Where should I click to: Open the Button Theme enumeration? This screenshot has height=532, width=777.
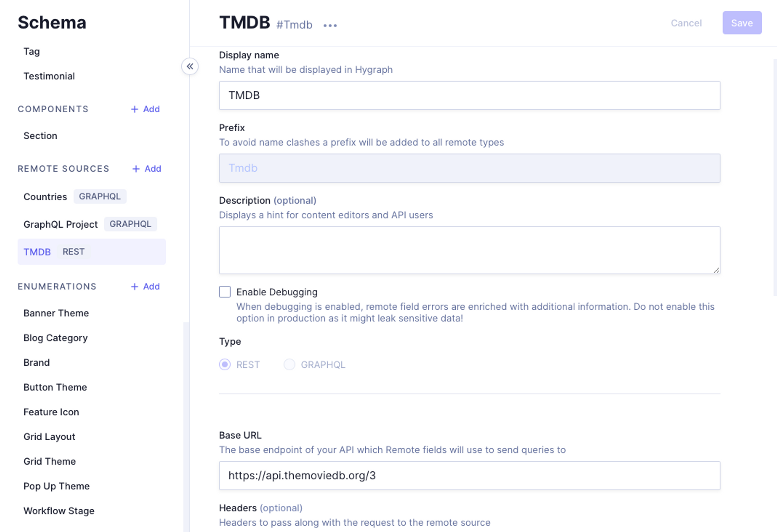tap(55, 387)
